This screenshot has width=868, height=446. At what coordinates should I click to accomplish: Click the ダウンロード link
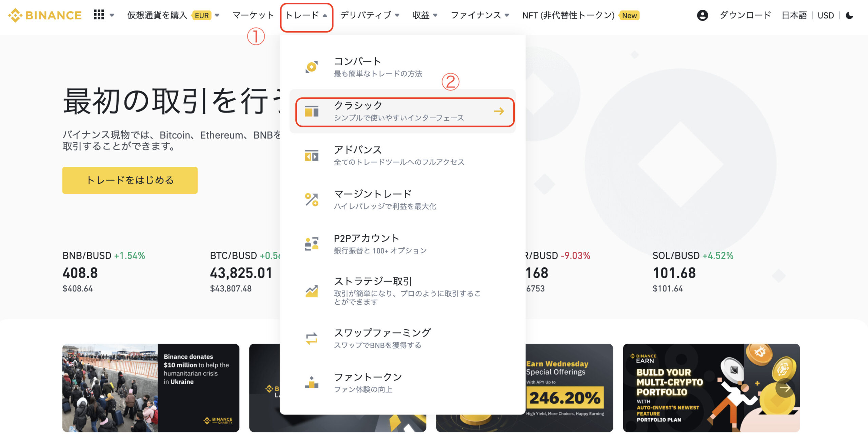tap(745, 15)
